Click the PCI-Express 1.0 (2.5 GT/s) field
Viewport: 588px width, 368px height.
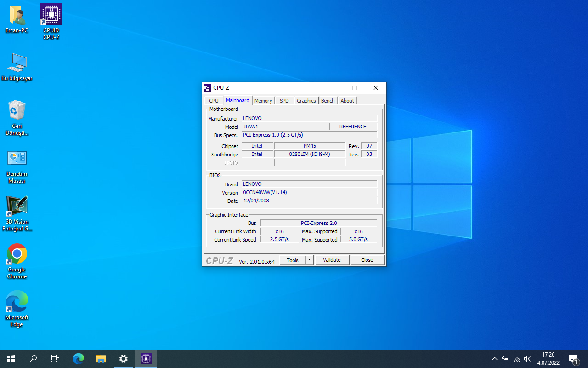(310, 135)
